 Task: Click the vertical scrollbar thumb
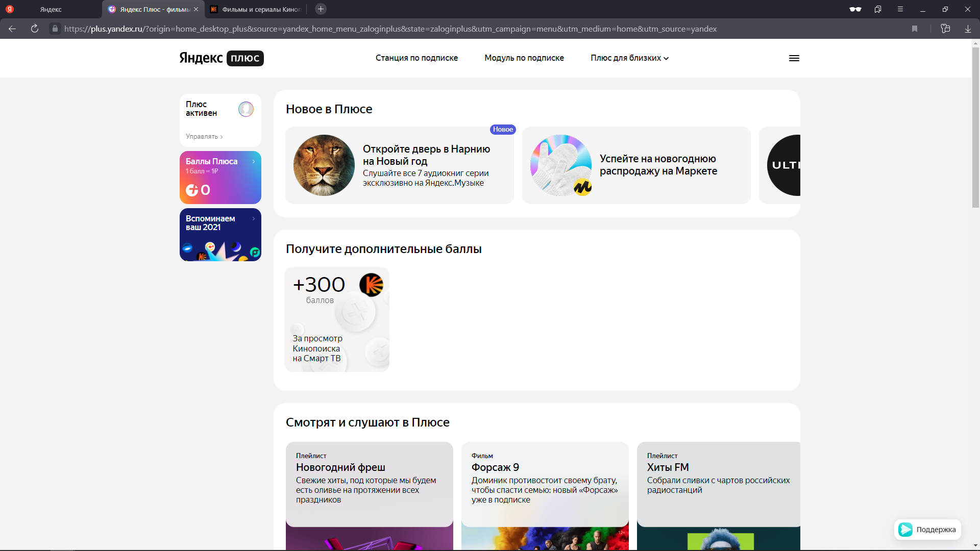click(975, 128)
